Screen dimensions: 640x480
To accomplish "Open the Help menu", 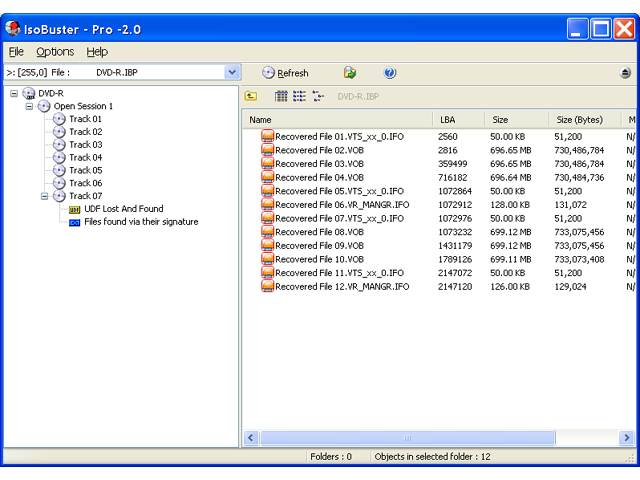I will [x=97, y=52].
